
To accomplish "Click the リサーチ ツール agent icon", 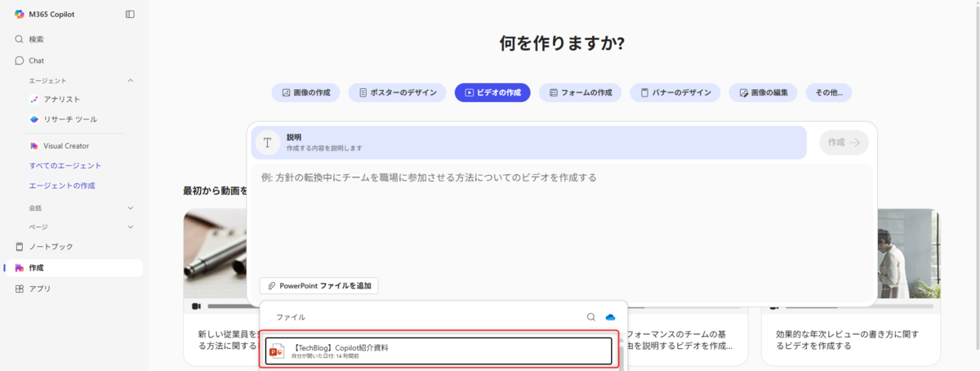I will pos(33,119).
